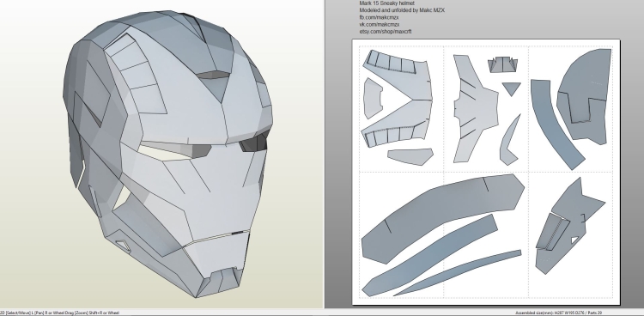Select the small pentagon part below the faceplate
This screenshot has width=644, height=316.
[410, 156]
